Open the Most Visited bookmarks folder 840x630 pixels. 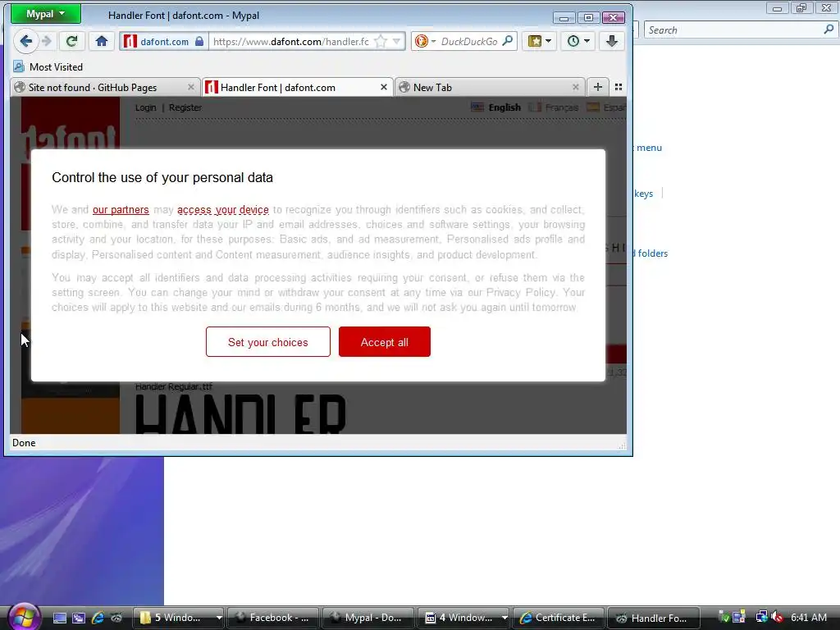point(48,67)
